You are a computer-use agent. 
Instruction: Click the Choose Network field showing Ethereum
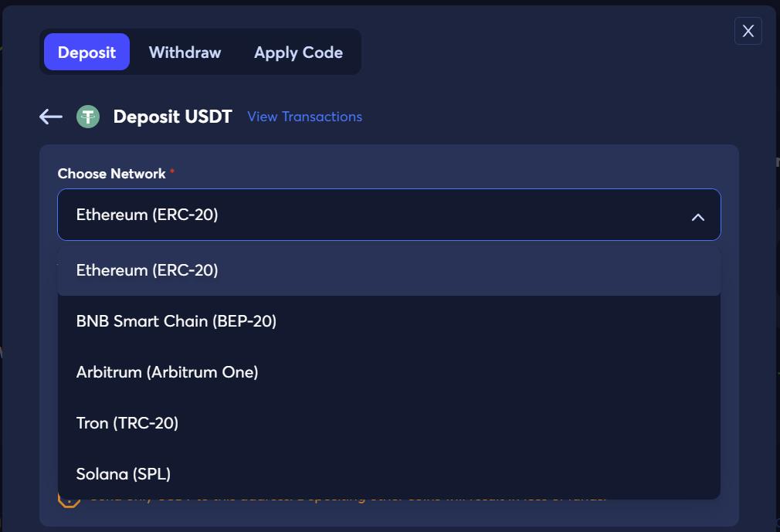[x=389, y=215]
